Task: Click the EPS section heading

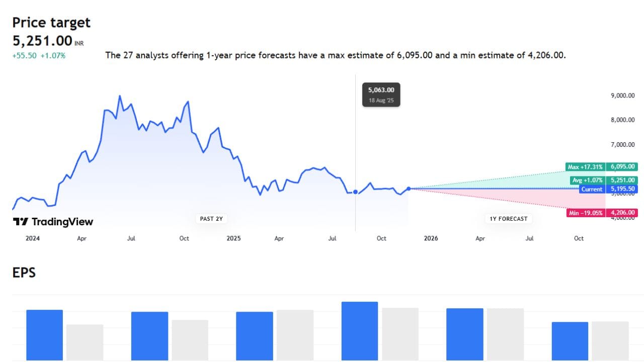Action: [24, 273]
